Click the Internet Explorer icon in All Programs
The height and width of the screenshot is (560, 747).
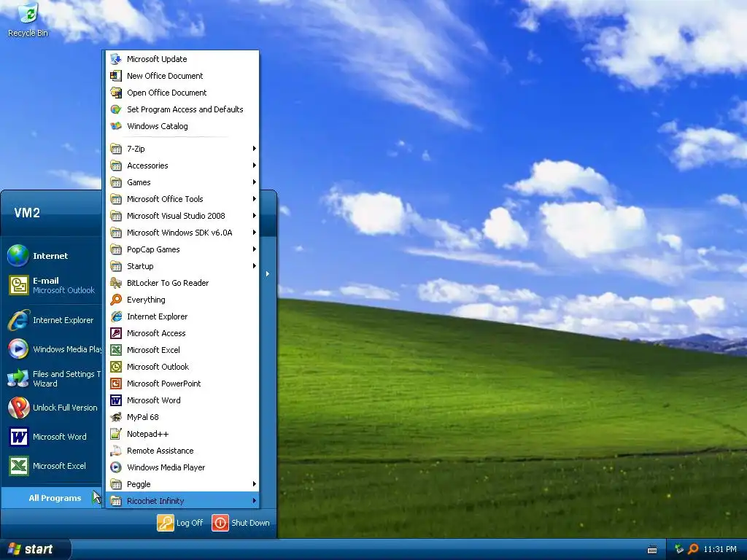116,316
